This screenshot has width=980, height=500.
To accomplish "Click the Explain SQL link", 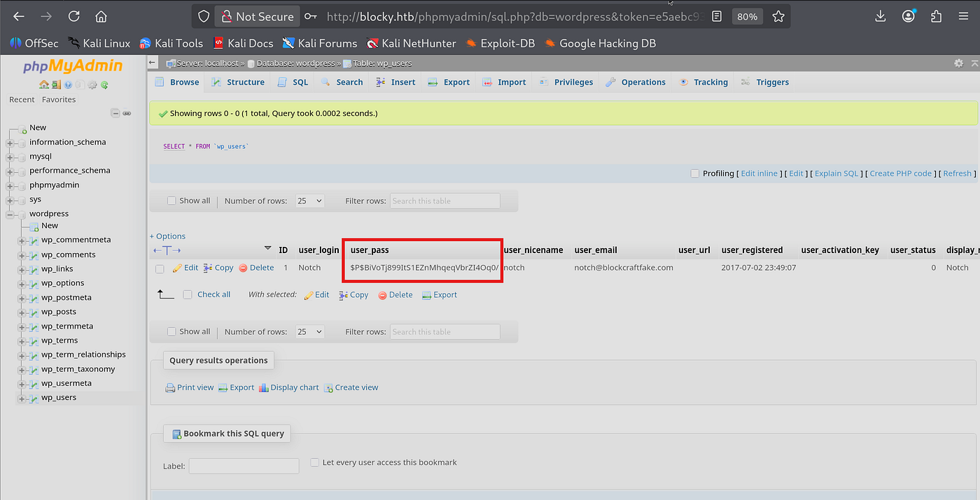I will tap(836, 173).
